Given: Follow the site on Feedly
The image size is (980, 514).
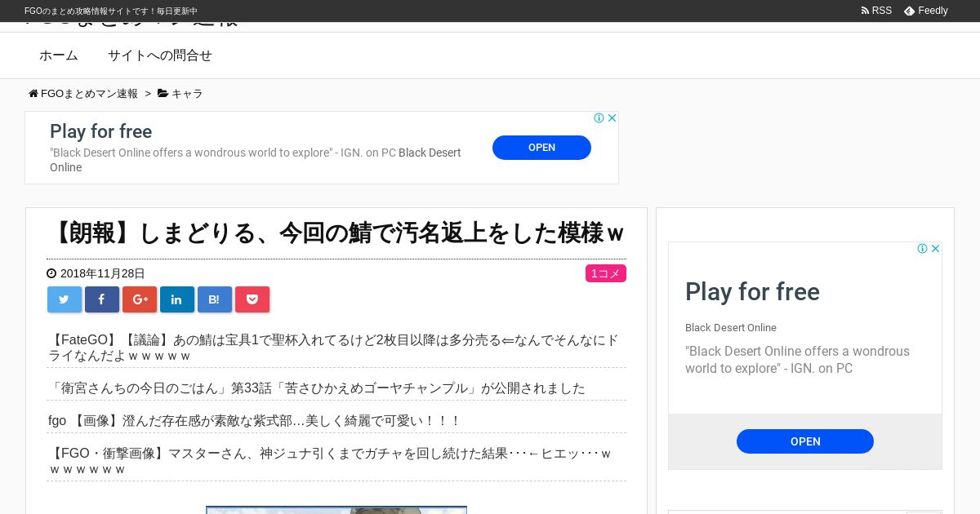Looking at the screenshot, I should pos(926,11).
